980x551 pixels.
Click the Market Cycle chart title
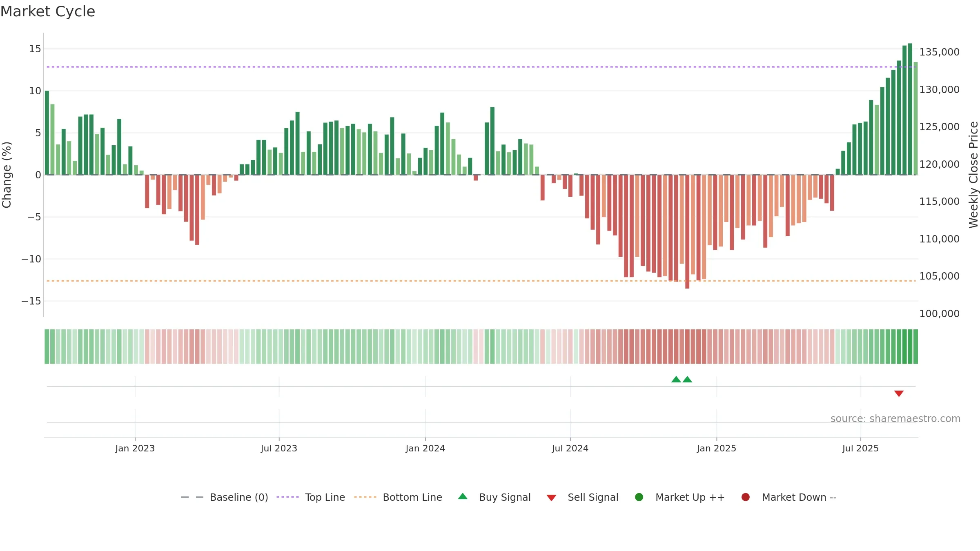click(x=48, y=11)
